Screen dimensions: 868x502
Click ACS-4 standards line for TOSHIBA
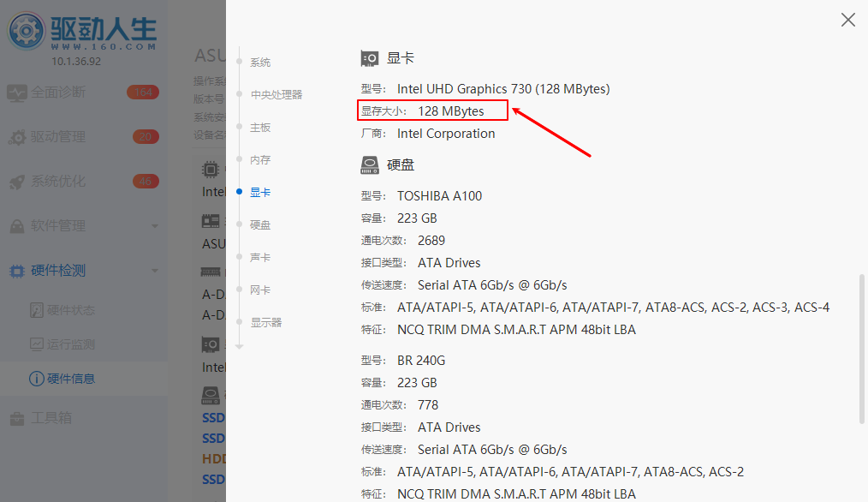[613, 308]
